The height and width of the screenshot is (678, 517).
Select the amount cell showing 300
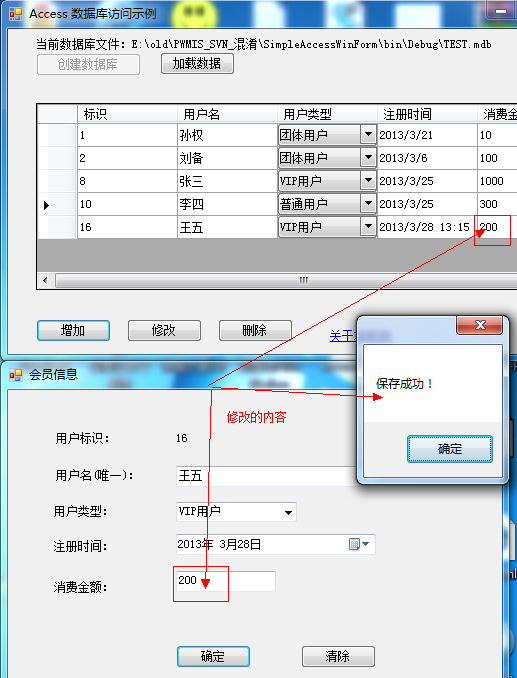click(497, 204)
